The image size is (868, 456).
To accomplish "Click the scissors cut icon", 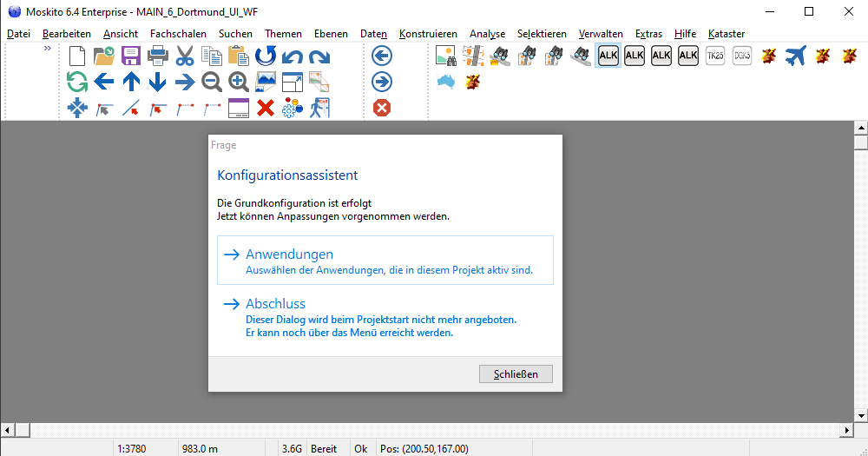I will 185,56.
